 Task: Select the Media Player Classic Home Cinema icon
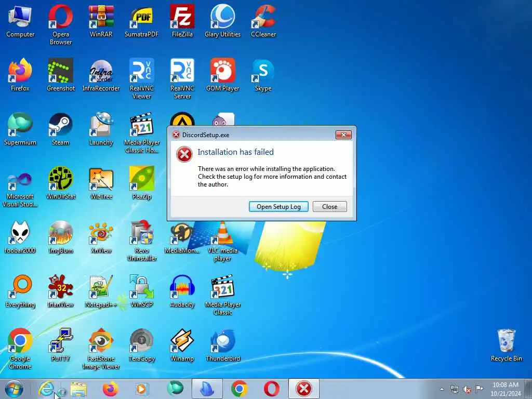(141, 132)
